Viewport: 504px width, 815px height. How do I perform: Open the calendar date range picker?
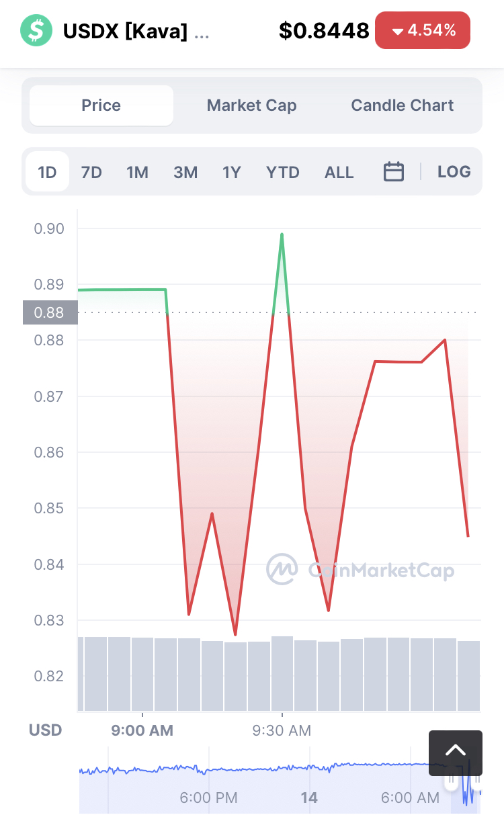coord(393,172)
